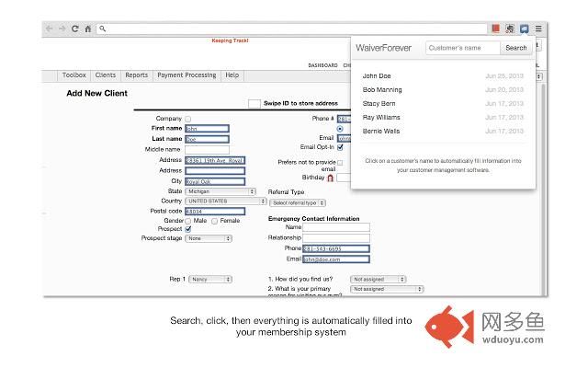Select the radio button below Phone field

[x=340, y=129]
